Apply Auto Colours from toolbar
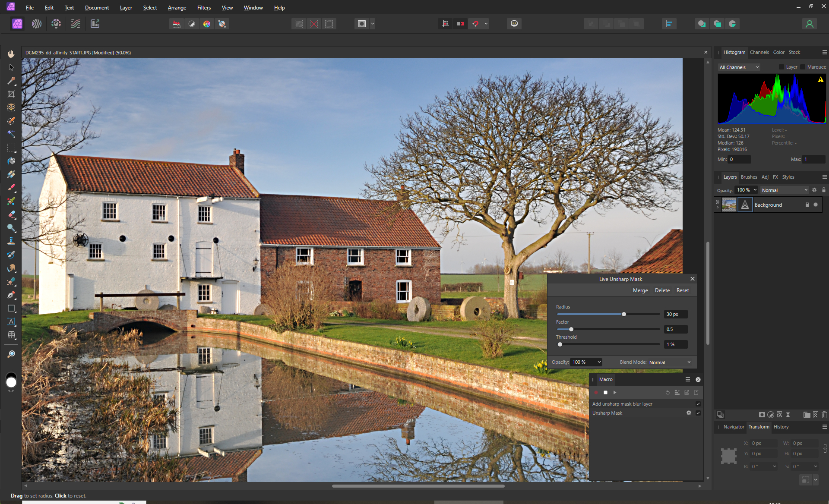This screenshot has width=829, height=504. [x=207, y=24]
